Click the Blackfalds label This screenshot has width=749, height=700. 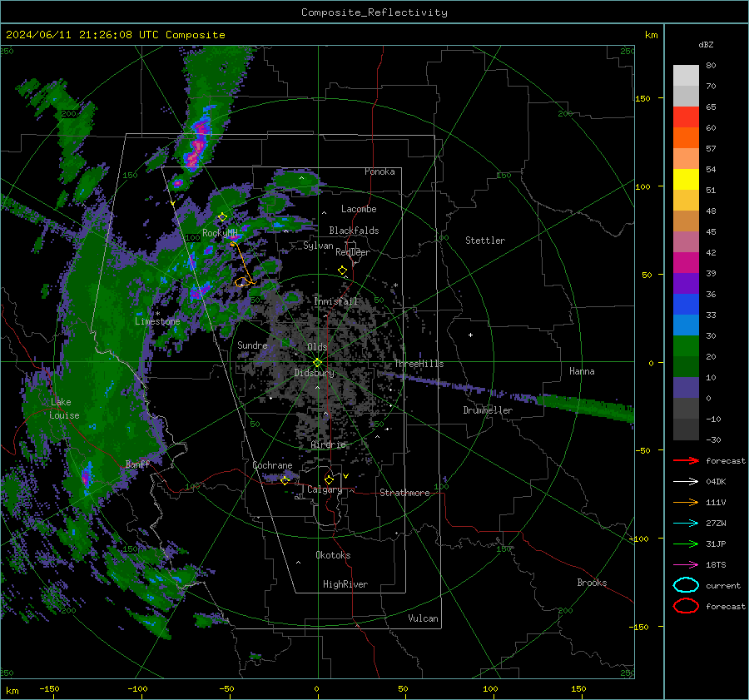click(x=354, y=231)
